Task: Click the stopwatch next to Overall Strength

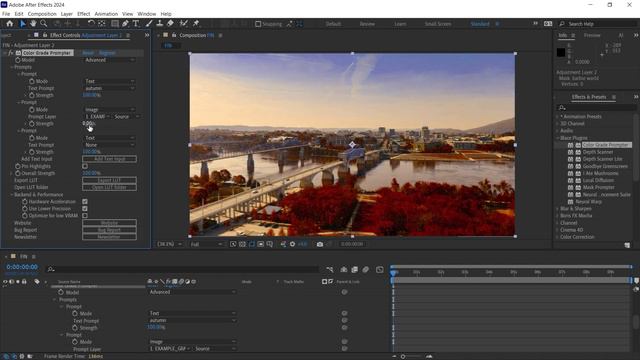Action: [x=18, y=173]
